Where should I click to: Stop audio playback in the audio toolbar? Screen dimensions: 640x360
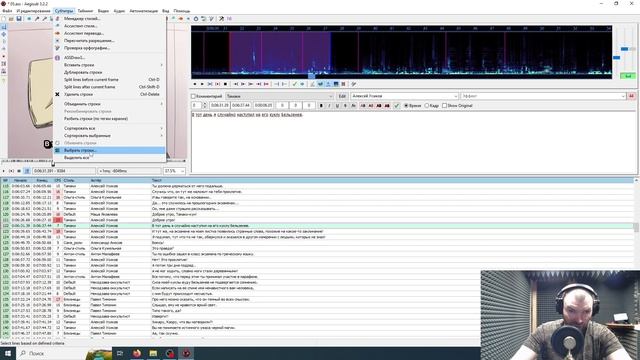point(225,84)
